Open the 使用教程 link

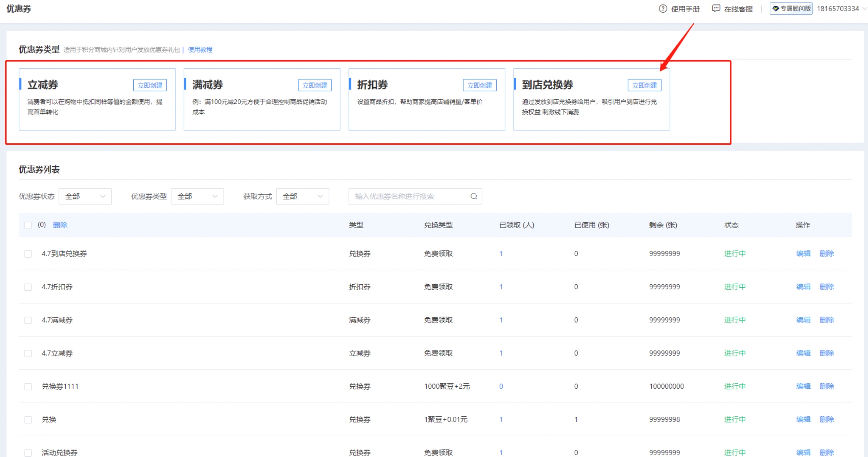pyautogui.click(x=200, y=50)
